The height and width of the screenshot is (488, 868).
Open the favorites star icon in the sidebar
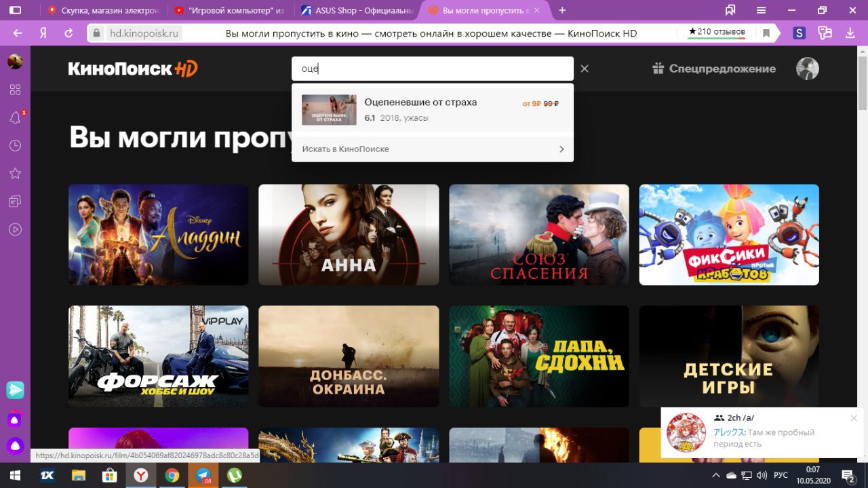tap(15, 174)
